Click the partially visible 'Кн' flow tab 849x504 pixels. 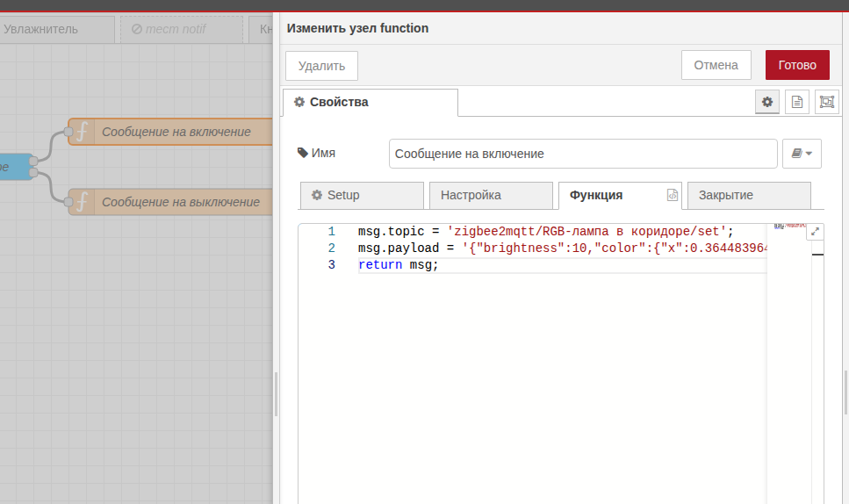261,29
